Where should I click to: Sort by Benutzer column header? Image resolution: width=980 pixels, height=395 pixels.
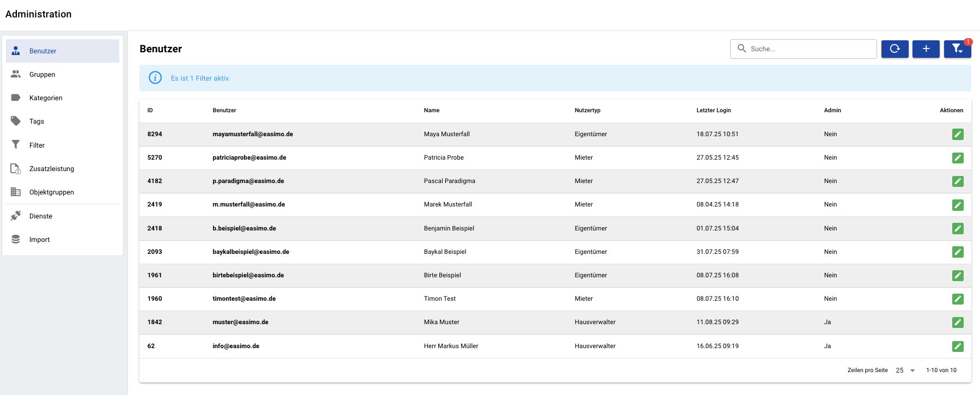tap(224, 110)
